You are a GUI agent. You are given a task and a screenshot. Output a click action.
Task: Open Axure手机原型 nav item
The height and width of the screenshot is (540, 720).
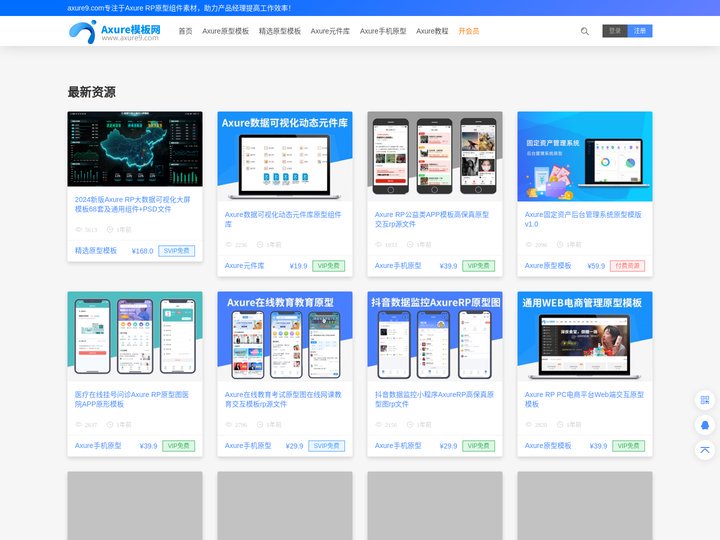[x=383, y=31]
